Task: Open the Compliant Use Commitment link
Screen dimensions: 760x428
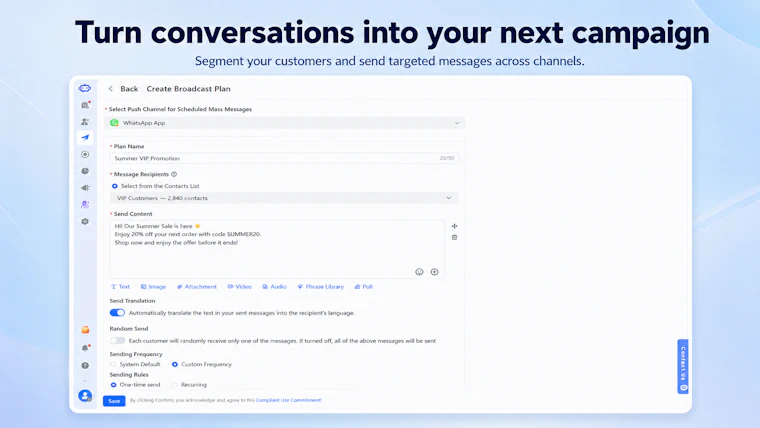Action: 289,400
